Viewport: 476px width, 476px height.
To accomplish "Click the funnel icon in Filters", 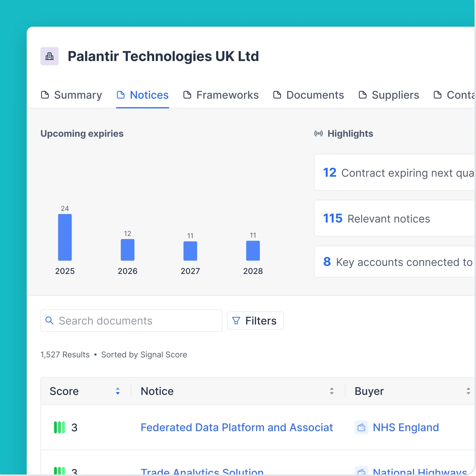I will pos(236,321).
